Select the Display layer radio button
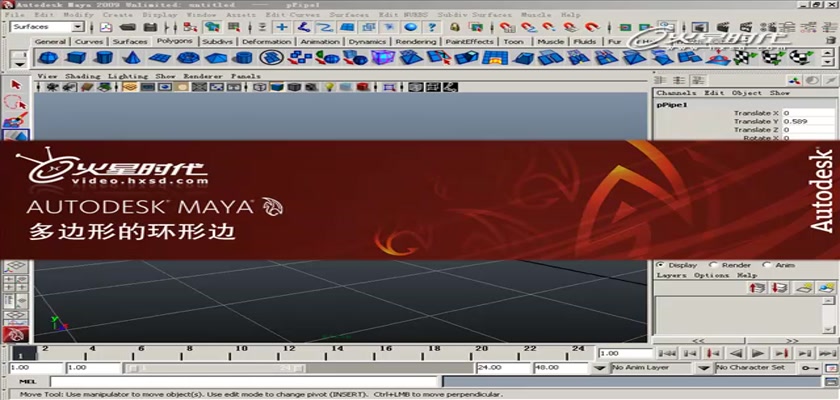Viewport: 840px width, 400px height. (660, 265)
